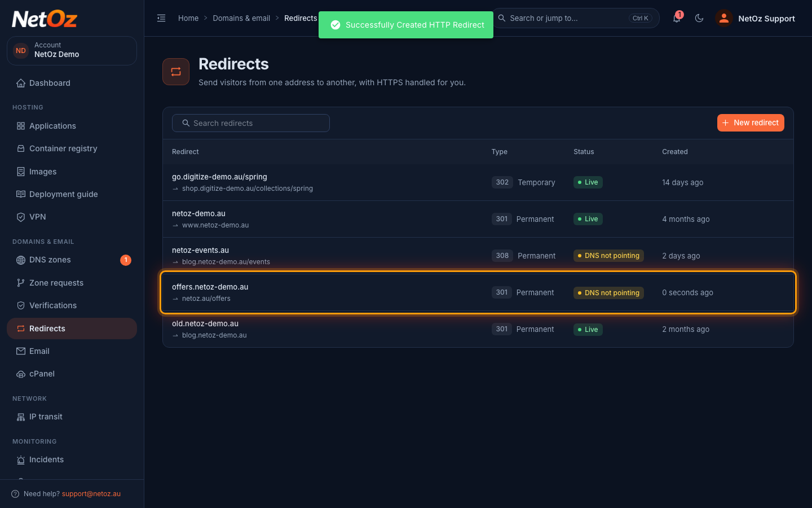Click the DNS zones badge showing 1
Screen dimensions: 812x508
(x=126, y=260)
